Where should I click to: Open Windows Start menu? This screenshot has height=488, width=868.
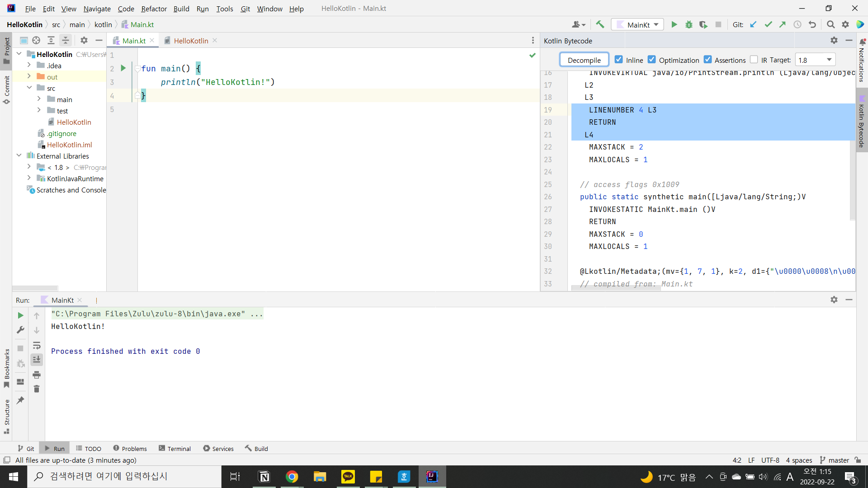point(14,476)
